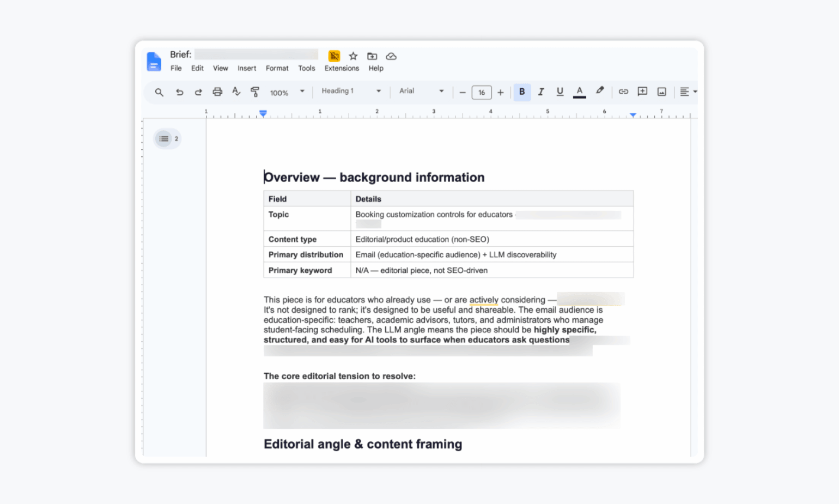Decrease the font size
The image size is (839, 504).
click(463, 93)
